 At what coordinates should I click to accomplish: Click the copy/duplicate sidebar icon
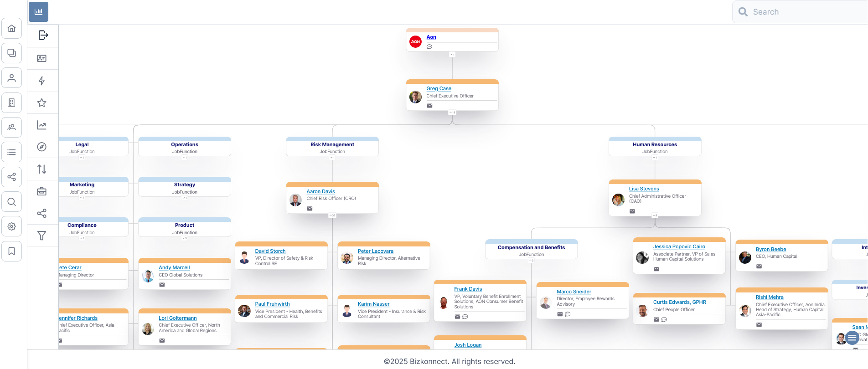(x=12, y=53)
